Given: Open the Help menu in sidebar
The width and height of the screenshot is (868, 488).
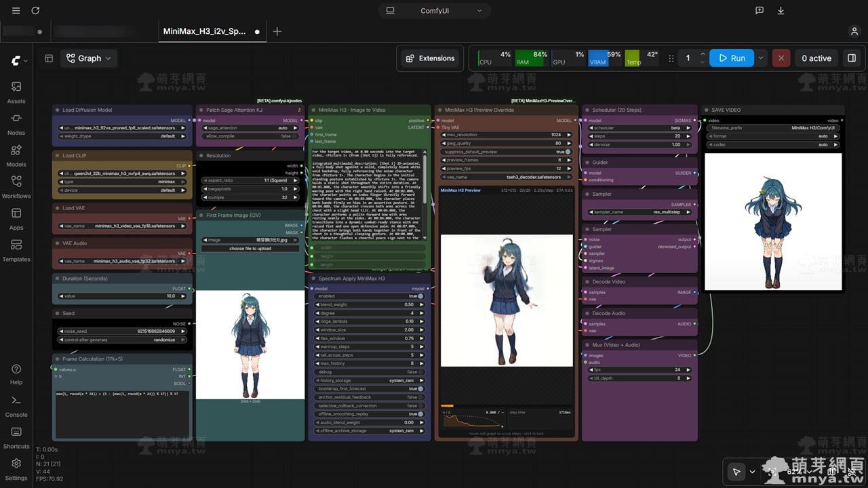Looking at the screenshot, I should click(x=16, y=373).
